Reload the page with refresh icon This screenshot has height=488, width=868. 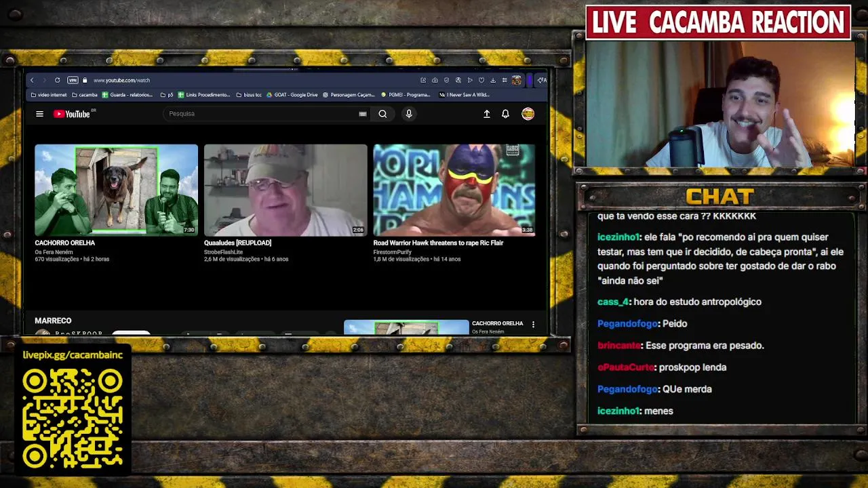click(x=57, y=80)
